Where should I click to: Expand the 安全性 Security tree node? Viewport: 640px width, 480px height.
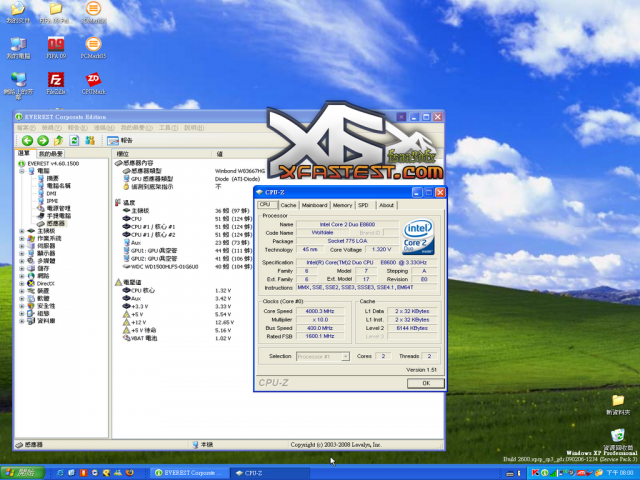(x=22, y=306)
